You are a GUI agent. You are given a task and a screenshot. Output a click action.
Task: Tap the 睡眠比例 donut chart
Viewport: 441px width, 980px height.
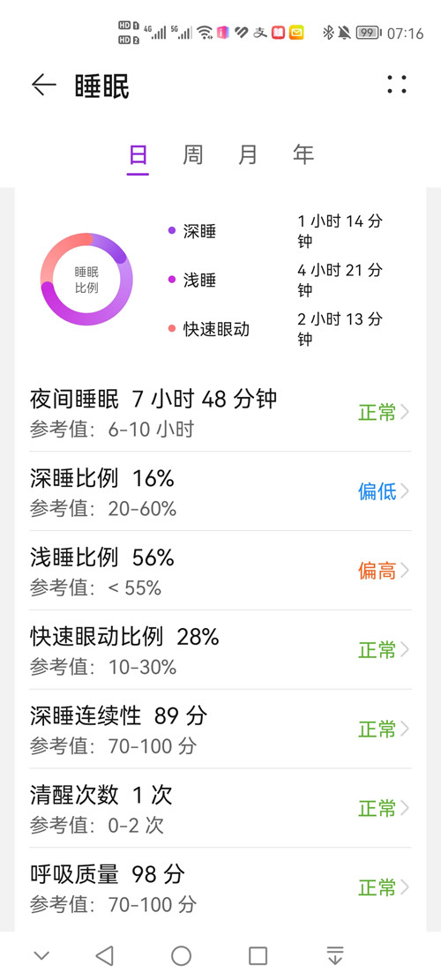86,280
